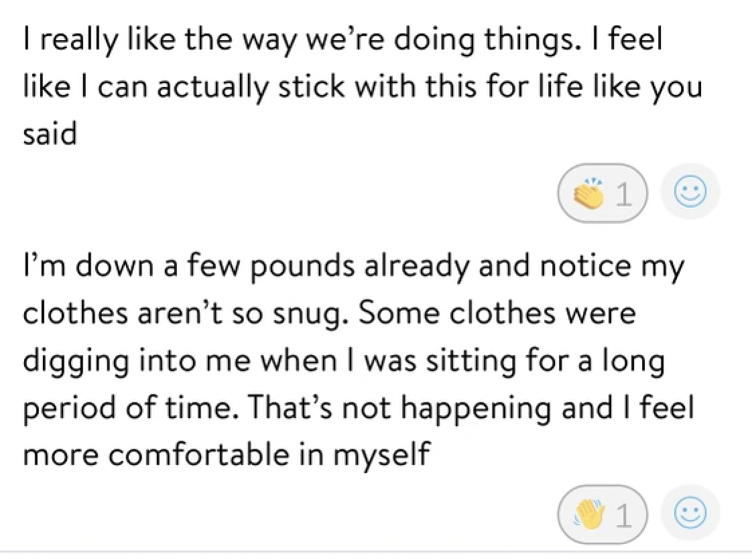Click the count next to clapping emoji

(623, 194)
